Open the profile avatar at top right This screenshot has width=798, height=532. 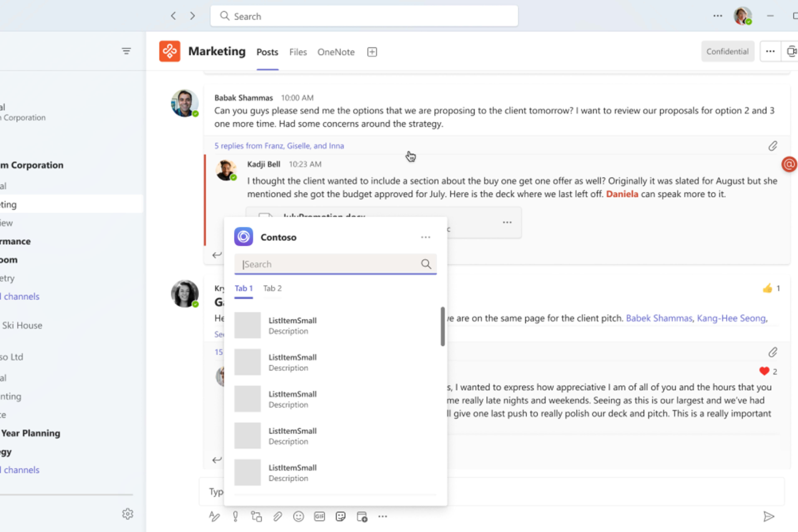(x=743, y=16)
